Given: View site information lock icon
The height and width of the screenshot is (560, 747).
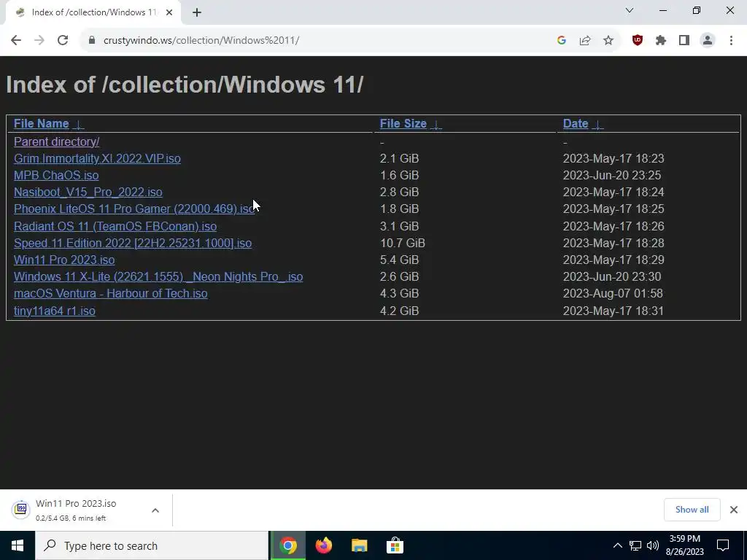Looking at the screenshot, I should click(91, 41).
